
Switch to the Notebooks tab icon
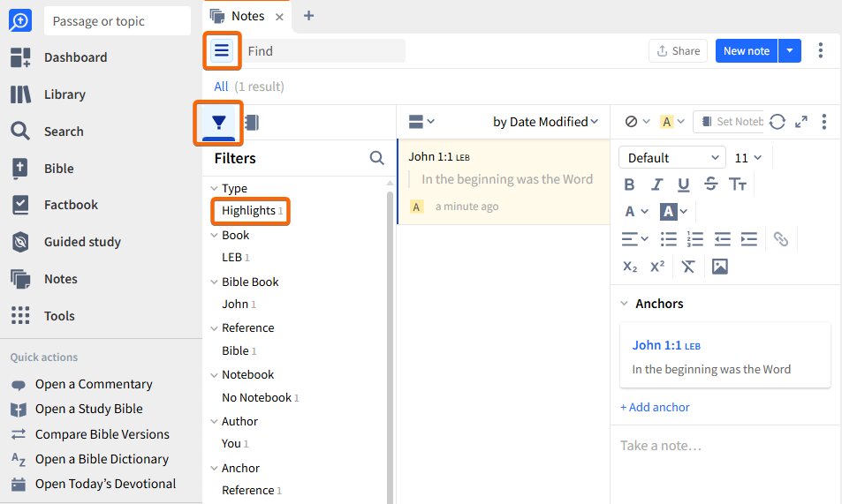pyautogui.click(x=252, y=123)
